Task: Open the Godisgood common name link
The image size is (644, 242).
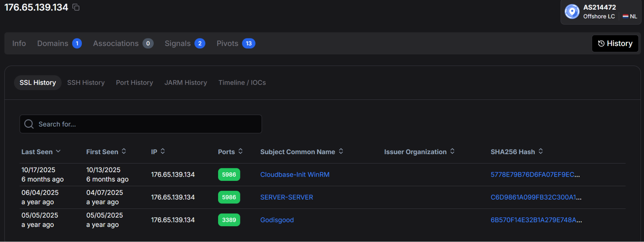Action: (277, 220)
